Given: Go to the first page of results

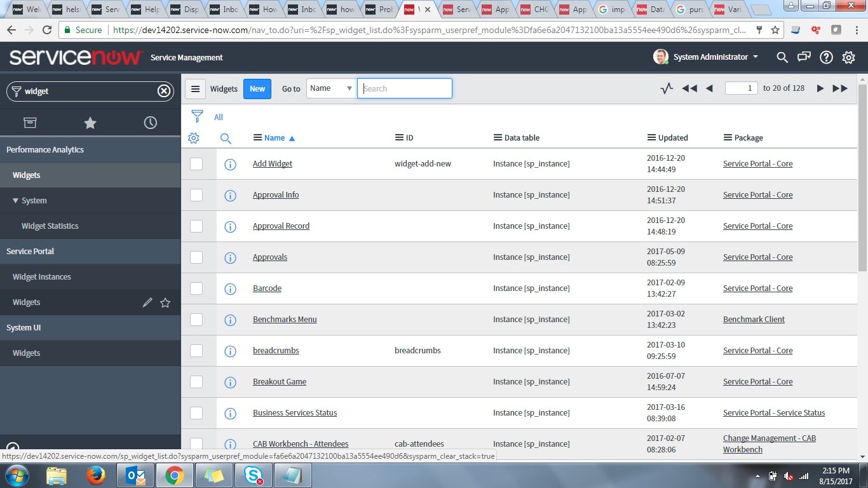Looking at the screenshot, I should click(689, 88).
